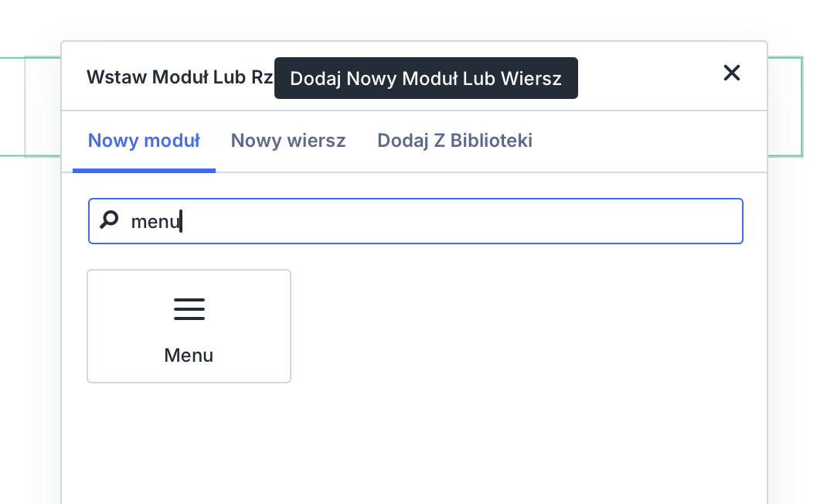Open the Dodaj Z Biblioteki tab

coord(454,141)
